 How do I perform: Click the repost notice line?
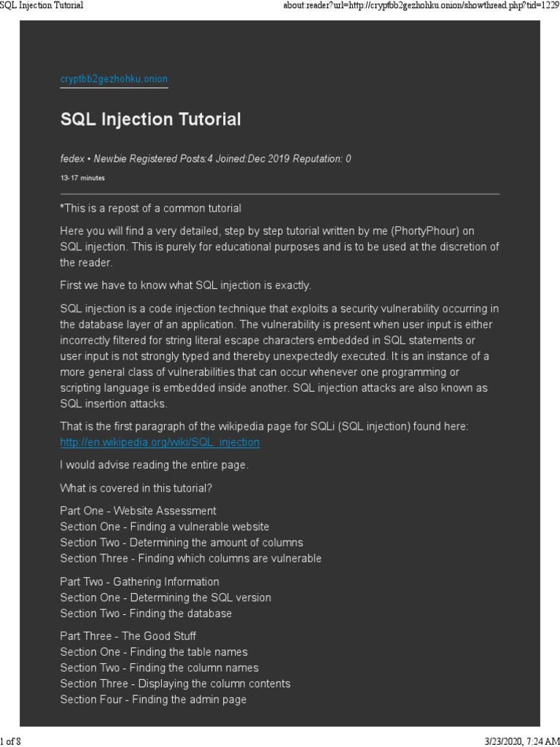pos(150,209)
